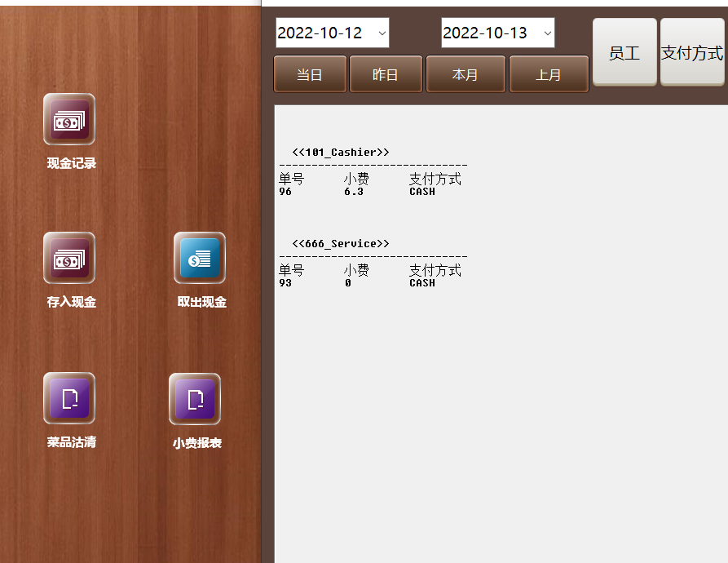
Task: Group report by 支付方式 button
Action: (692, 52)
